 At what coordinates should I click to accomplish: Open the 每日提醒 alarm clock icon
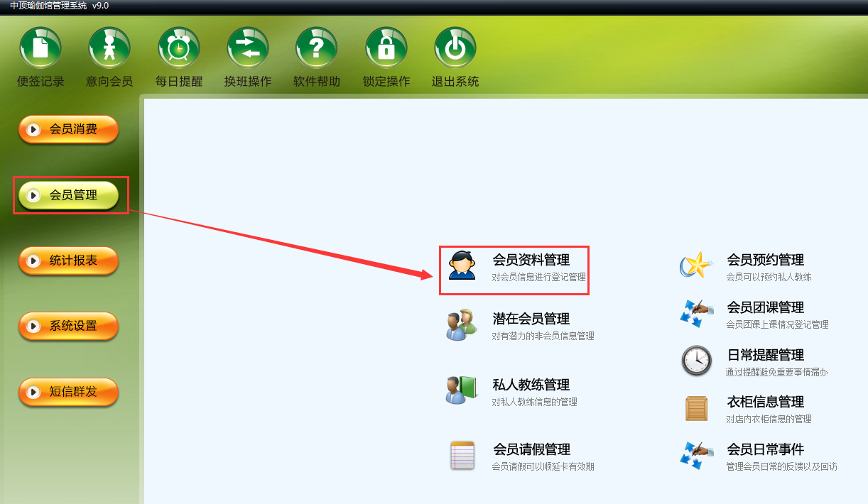click(x=178, y=48)
